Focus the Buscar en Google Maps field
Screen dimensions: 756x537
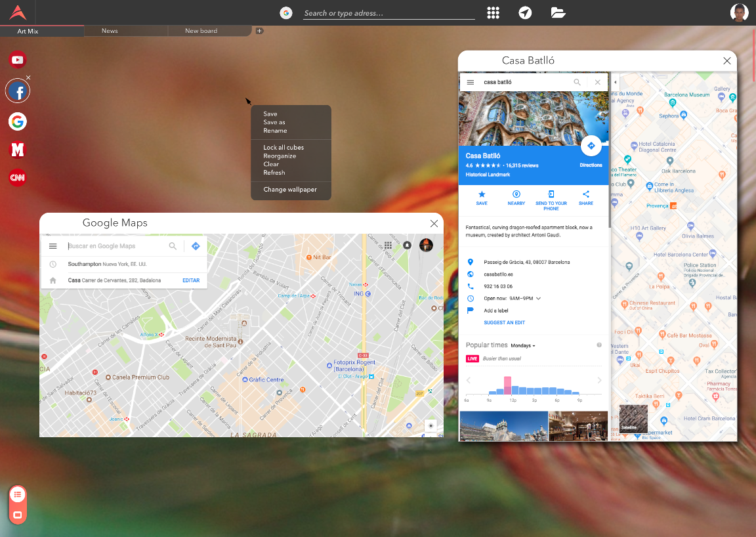115,246
